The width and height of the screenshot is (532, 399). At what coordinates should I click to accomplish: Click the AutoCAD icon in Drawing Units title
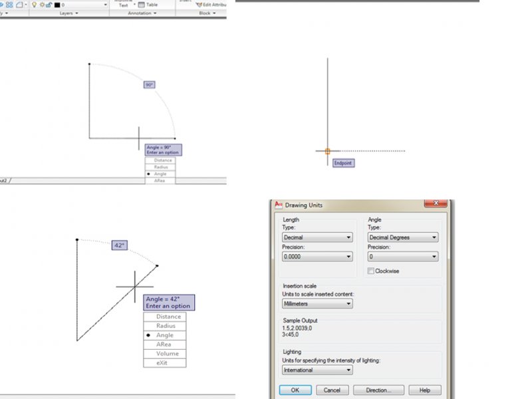click(279, 205)
